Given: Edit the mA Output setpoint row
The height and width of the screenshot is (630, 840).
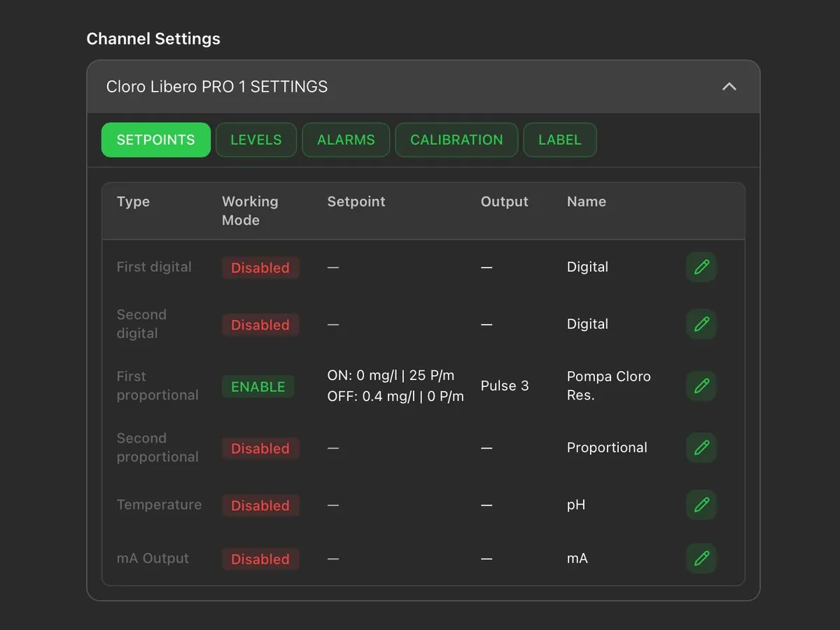Looking at the screenshot, I should [701, 559].
